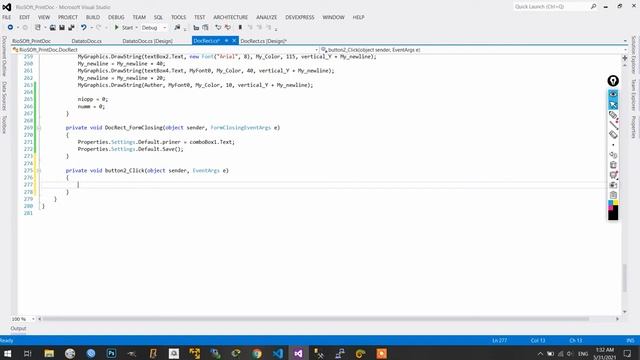Open the DEVEXPRESS menu
The height and width of the screenshot is (360, 640).
[x=300, y=17]
